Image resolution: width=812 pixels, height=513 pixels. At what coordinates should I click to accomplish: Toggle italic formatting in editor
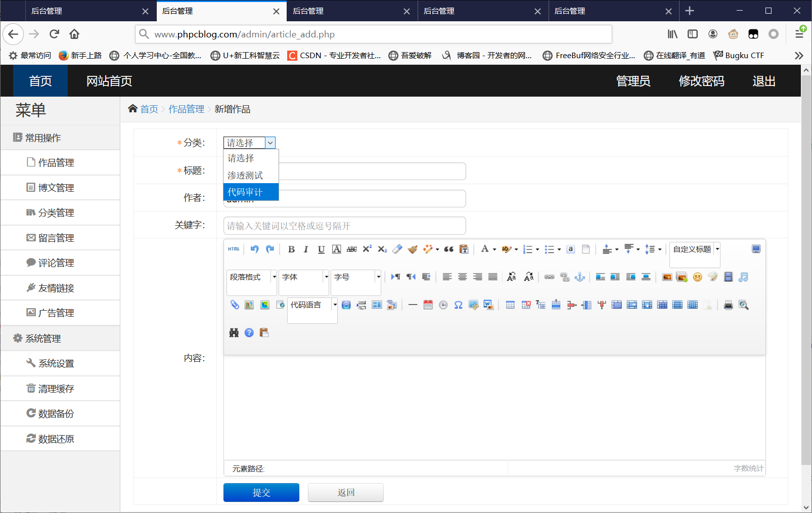[x=306, y=249]
